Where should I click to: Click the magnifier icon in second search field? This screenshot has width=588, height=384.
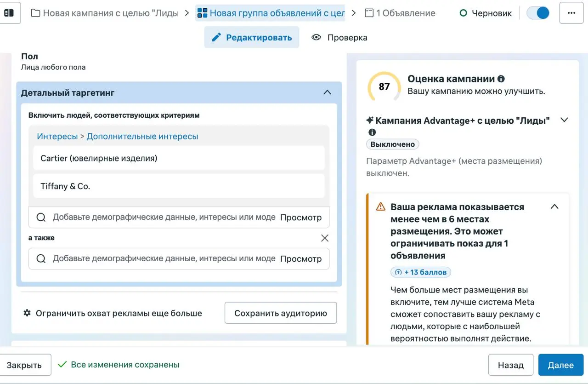[x=41, y=259]
